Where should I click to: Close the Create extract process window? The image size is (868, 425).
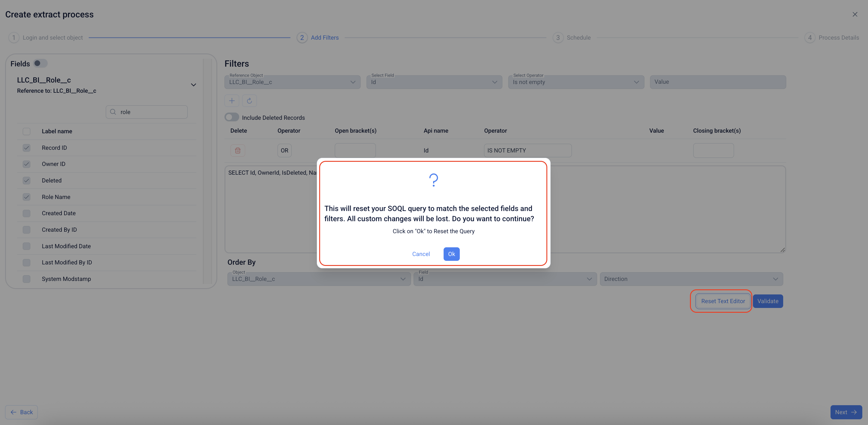click(x=855, y=14)
